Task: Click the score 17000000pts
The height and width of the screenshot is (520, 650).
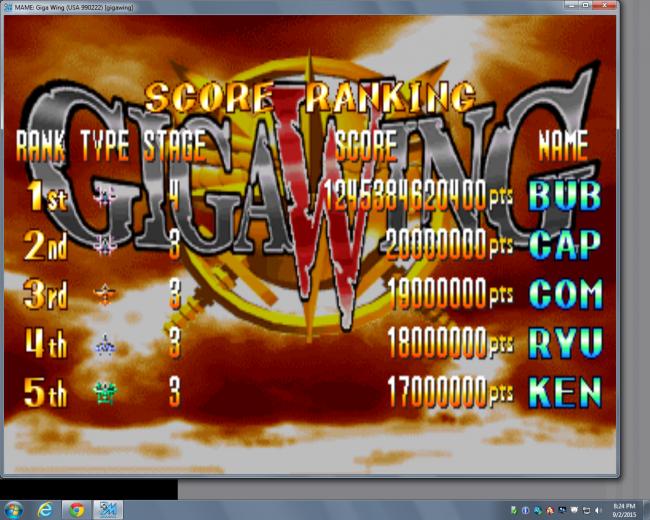Action: 450,392
